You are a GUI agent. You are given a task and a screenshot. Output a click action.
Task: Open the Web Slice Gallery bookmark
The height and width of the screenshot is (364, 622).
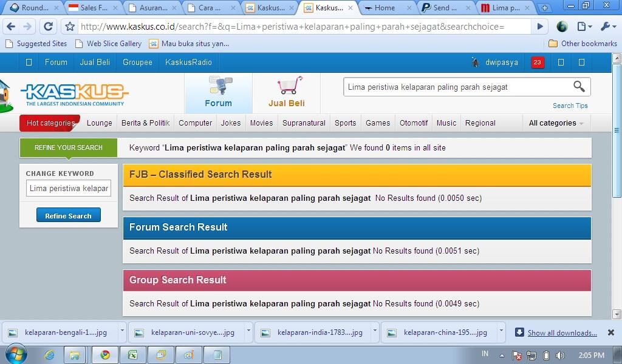coord(108,44)
